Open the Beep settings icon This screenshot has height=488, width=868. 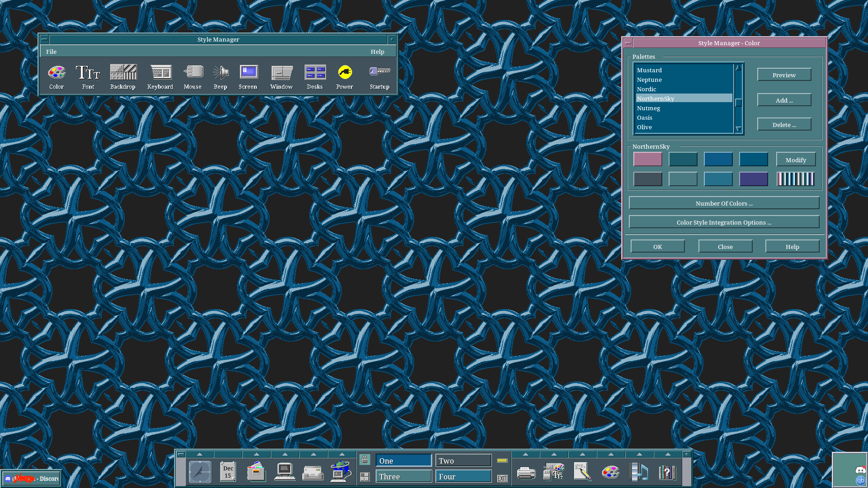point(221,76)
